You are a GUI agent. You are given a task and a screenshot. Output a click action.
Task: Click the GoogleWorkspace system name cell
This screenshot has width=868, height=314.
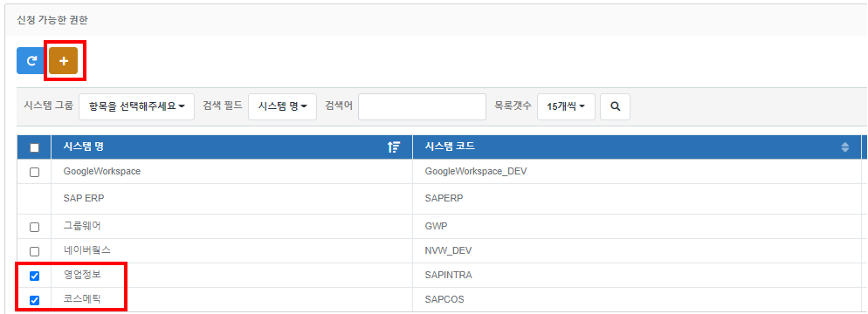pyautogui.click(x=231, y=171)
